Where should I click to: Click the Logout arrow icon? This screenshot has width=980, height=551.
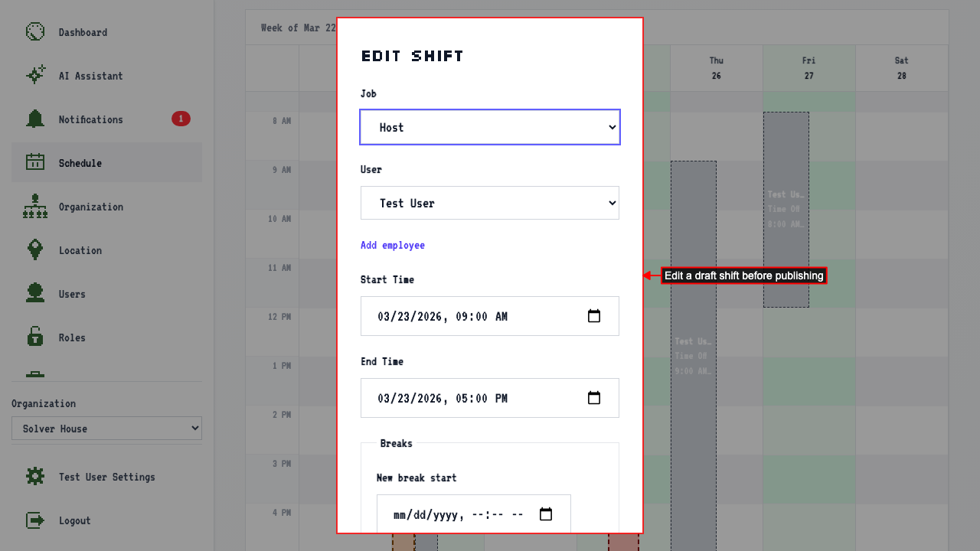35,520
